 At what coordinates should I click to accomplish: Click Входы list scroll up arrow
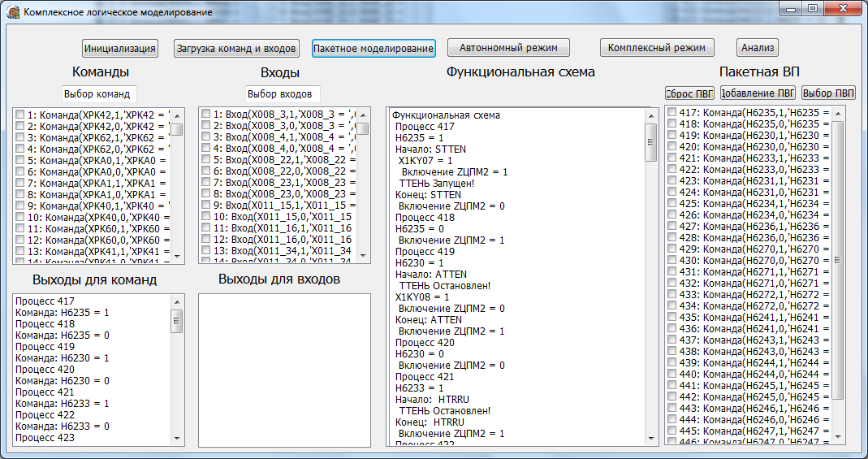(x=363, y=115)
